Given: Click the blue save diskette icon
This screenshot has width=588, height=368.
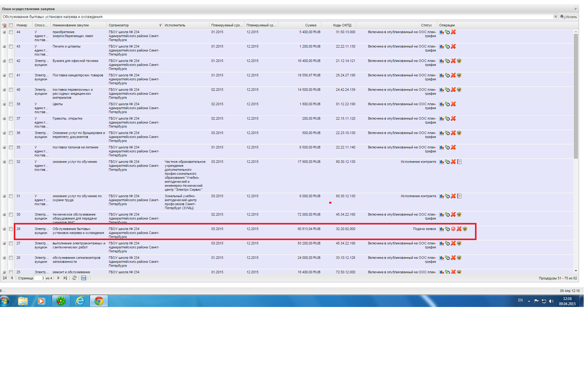Looking at the screenshot, I should [84, 278].
